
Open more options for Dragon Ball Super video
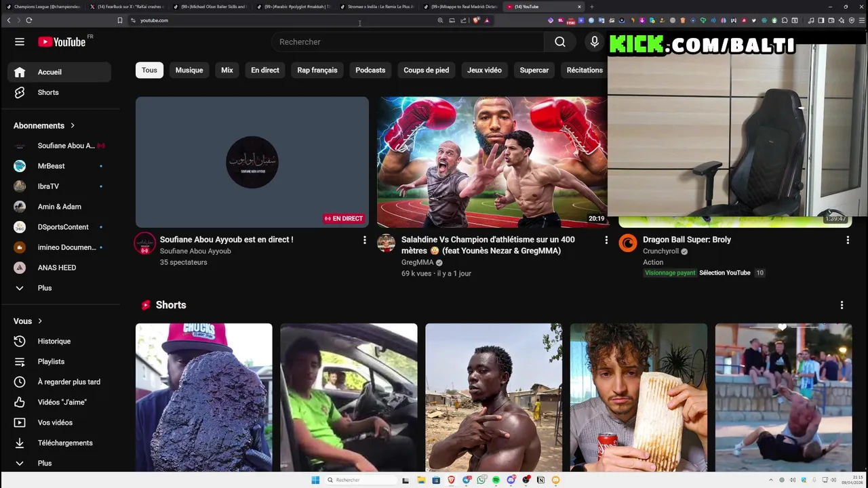tap(848, 240)
